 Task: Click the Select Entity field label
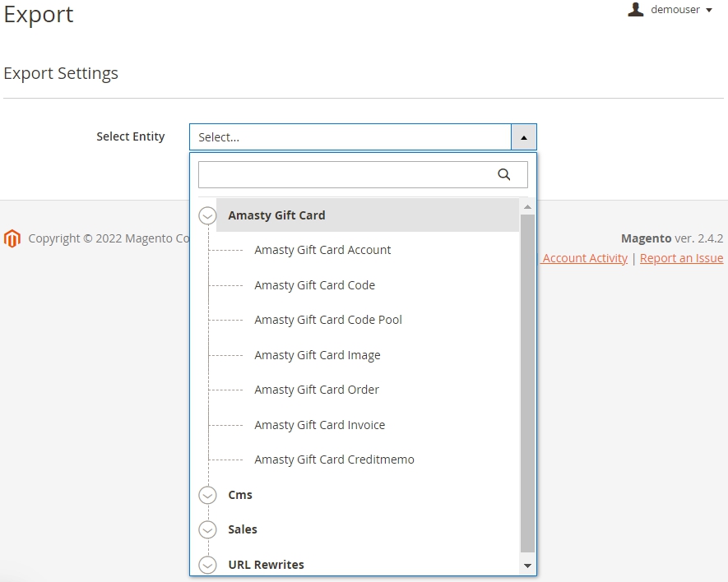[131, 136]
